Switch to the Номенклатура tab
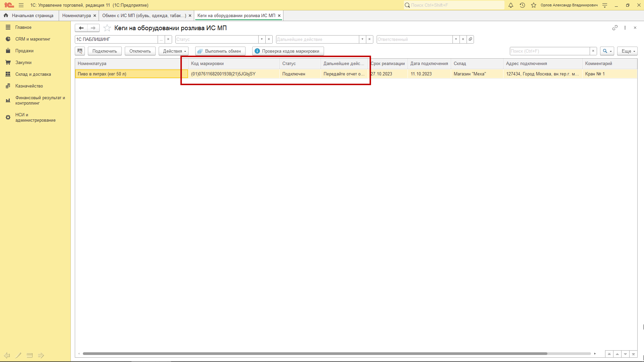Viewport: 644px width, 362px height. click(x=76, y=15)
